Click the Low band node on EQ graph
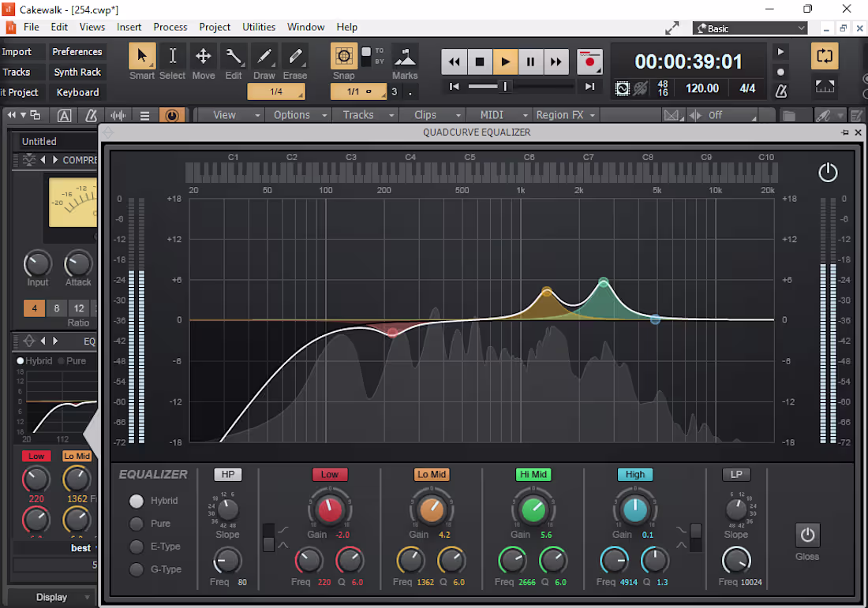The image size is (868, 608). coord(392,333)
